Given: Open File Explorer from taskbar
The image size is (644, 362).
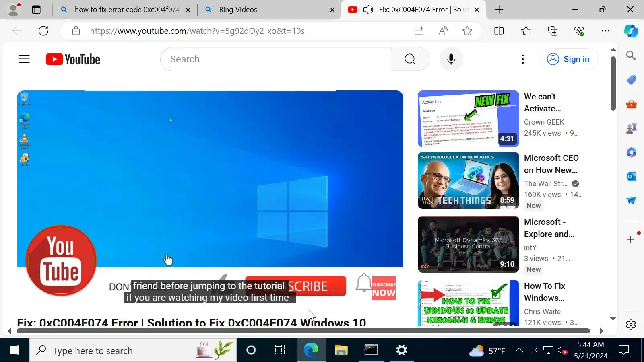Looking at the screenshot, I should click(341, 350).
